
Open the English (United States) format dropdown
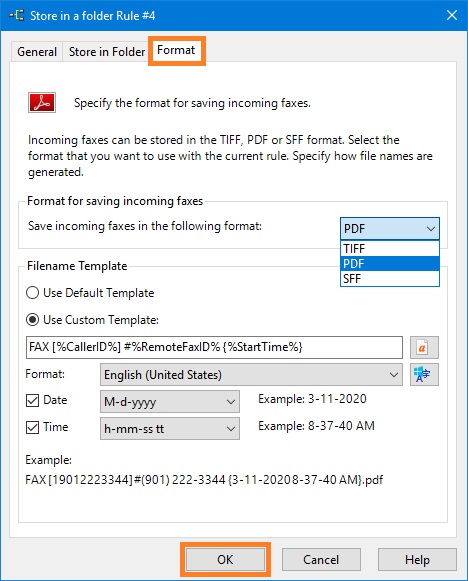(251, 375)
